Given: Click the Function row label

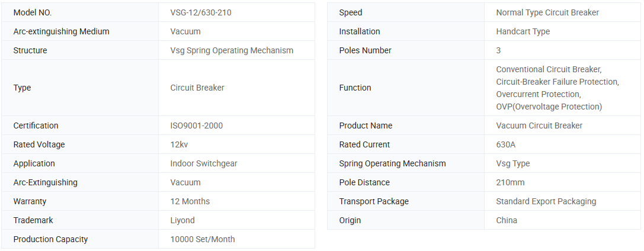Looking at the screenshot, I should click(355, 88).
